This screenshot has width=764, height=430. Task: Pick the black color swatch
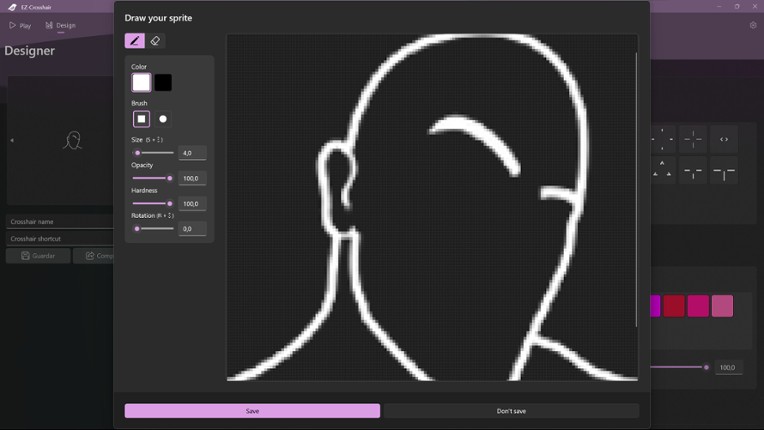[163, 83]
